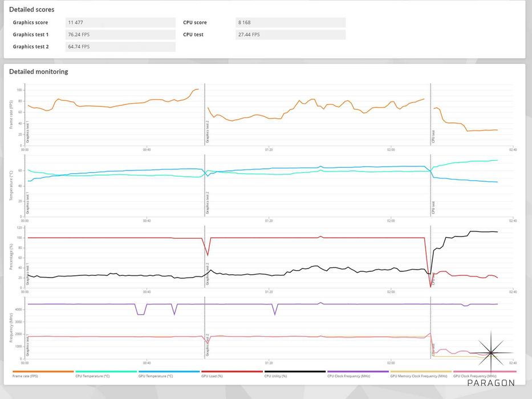Toggle the black CPU Utility (%) legend swatch
The height and width of the screenshot is (399, 532).
pyautogui.click(x=295, y=372)
